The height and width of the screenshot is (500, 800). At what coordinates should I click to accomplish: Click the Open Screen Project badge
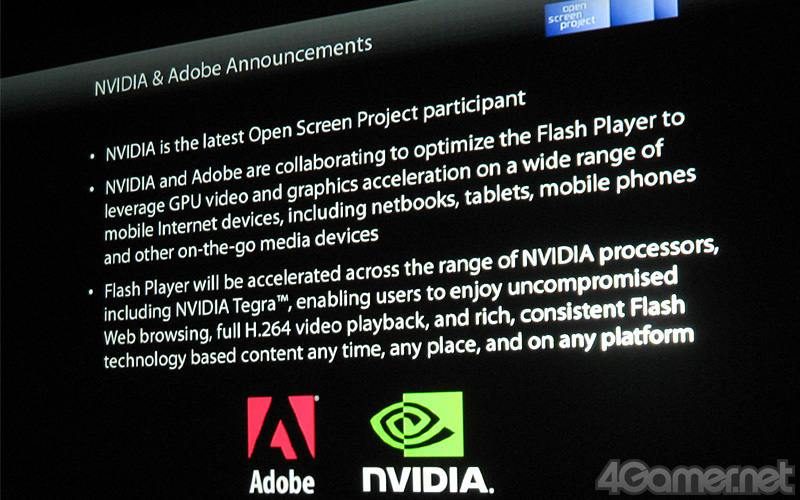click(577, 18)
